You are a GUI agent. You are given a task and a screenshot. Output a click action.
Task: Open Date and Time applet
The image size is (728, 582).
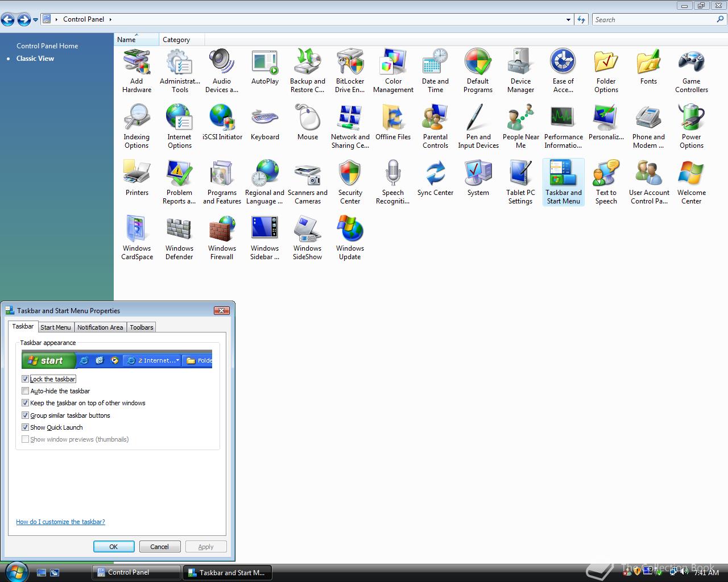click(x=435, y=71)
